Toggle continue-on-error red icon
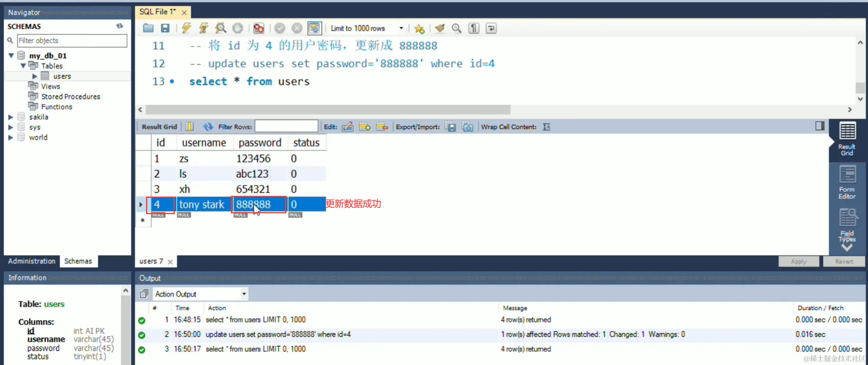Image resolution: width=868 pixels, height=365 pixels. [x=258, y=28]
